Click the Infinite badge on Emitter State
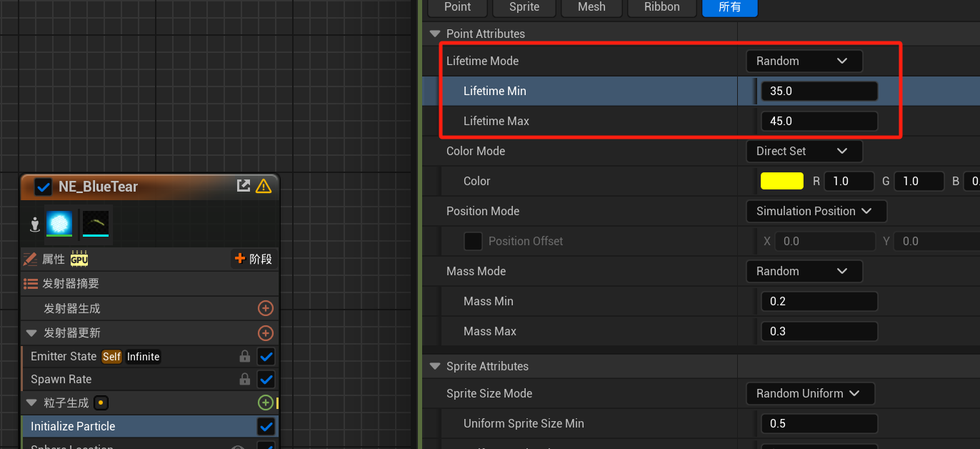 tap(143, 357)
